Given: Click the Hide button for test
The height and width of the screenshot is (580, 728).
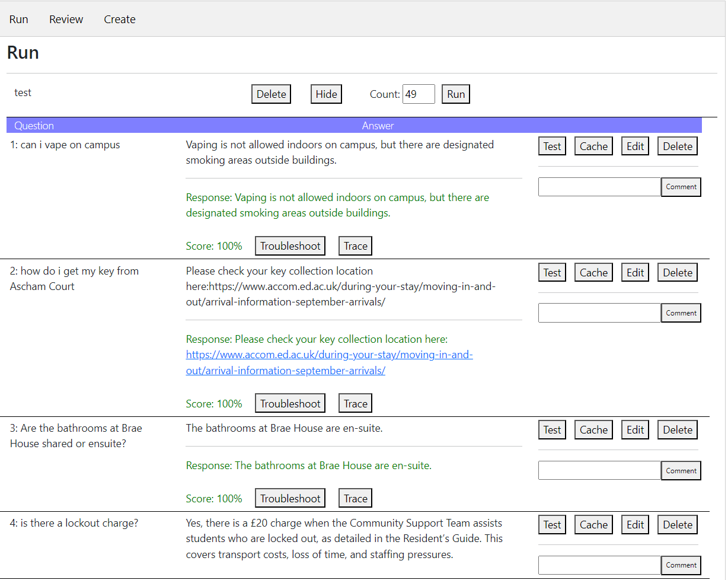Looking at the screenshot, I should tap(326, 94).
